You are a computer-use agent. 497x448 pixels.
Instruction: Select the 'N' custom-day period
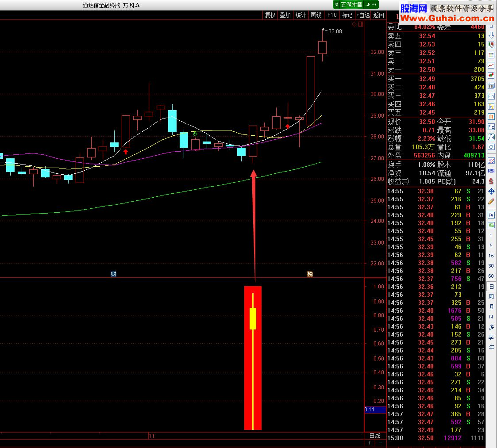[x=491, y=317]
